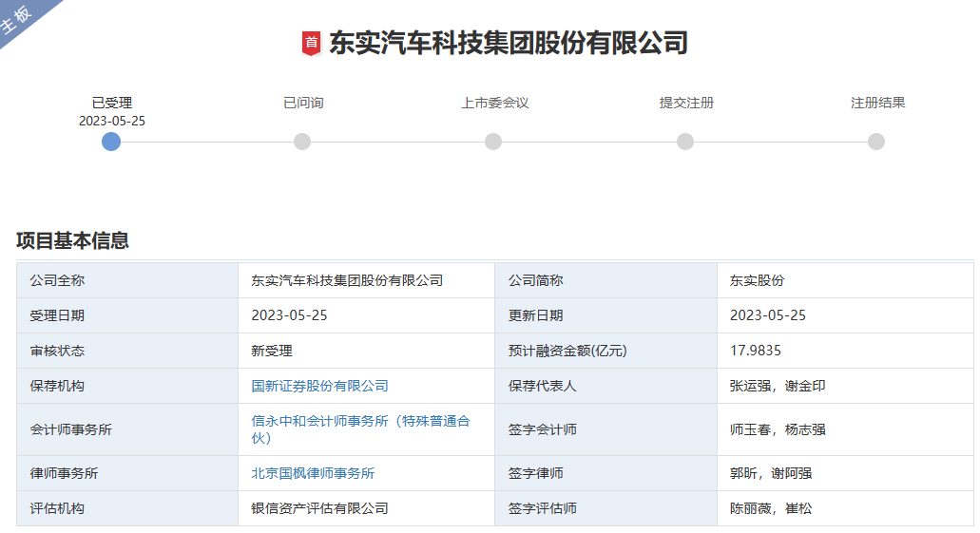Open the 北京国枫律师事务所 law firm link
Image resolution: width=980 pixels, height=533 pixels.
(x=313, y=474)
